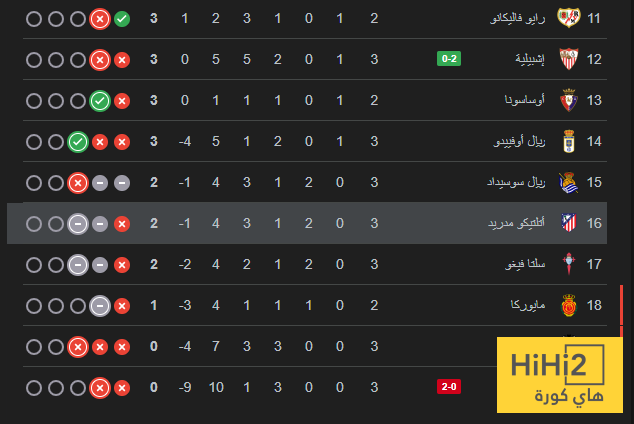Image resolution: width=634 pixels, height=424 pixels.
Task: Open the green 0-2 live score badge
Action: coord(449,59)
